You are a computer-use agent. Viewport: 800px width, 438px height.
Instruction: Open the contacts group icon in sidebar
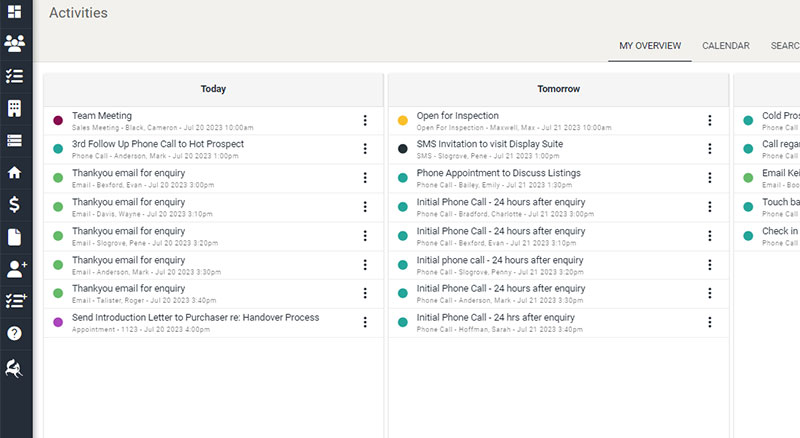click(x=14, y=43)
